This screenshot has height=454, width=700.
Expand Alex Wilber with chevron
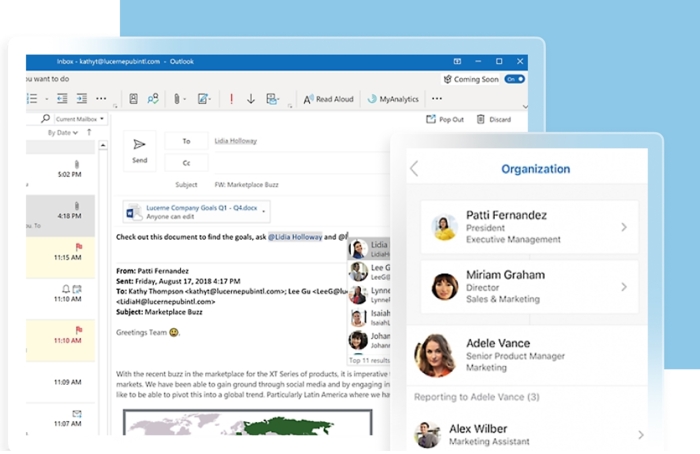[641, 434]
